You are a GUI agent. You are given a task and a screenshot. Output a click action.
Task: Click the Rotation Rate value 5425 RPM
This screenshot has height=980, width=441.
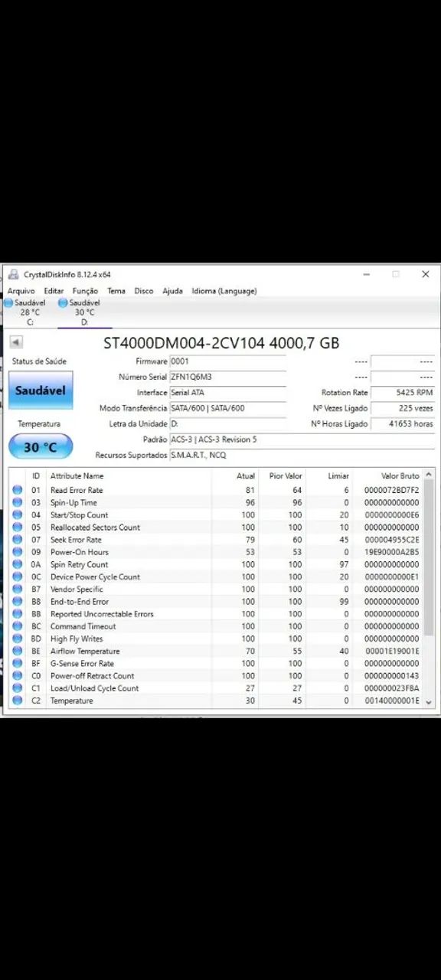(403, 393)
